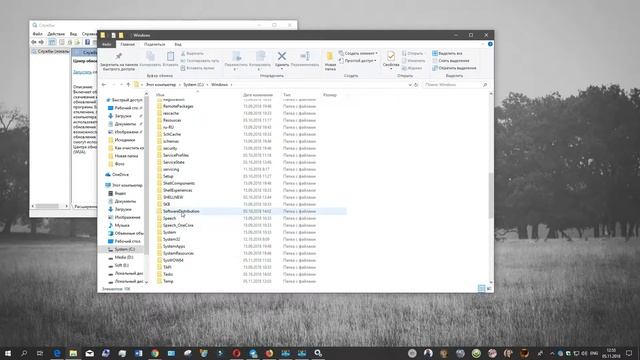Open Move to dropdown in ribbon
640x360 pixels.
(236, 60)
